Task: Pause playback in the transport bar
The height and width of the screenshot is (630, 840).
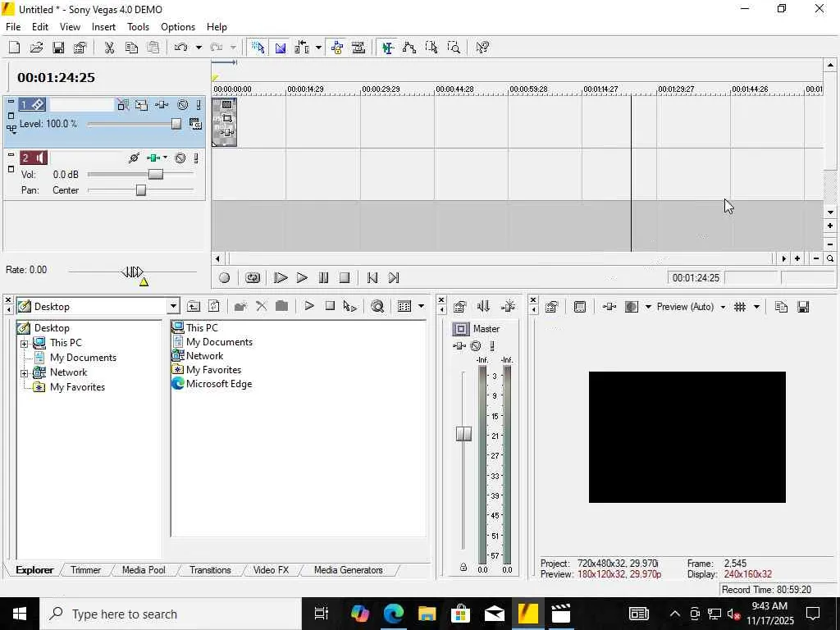Action: pyautogui.click(x=323, y=277)
